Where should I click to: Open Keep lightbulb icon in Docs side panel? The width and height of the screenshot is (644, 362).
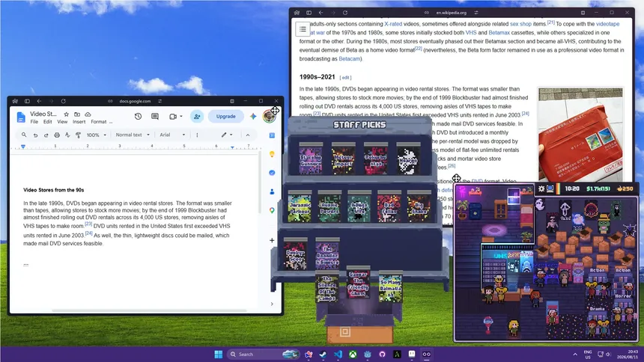coord(272,154)
